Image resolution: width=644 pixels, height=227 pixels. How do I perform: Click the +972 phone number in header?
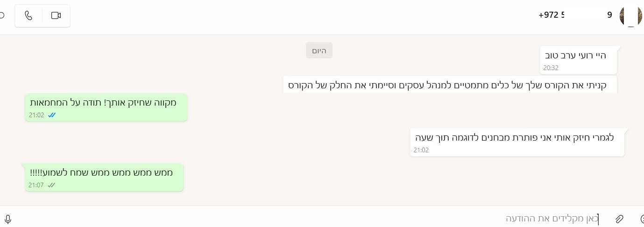[551, 15]
